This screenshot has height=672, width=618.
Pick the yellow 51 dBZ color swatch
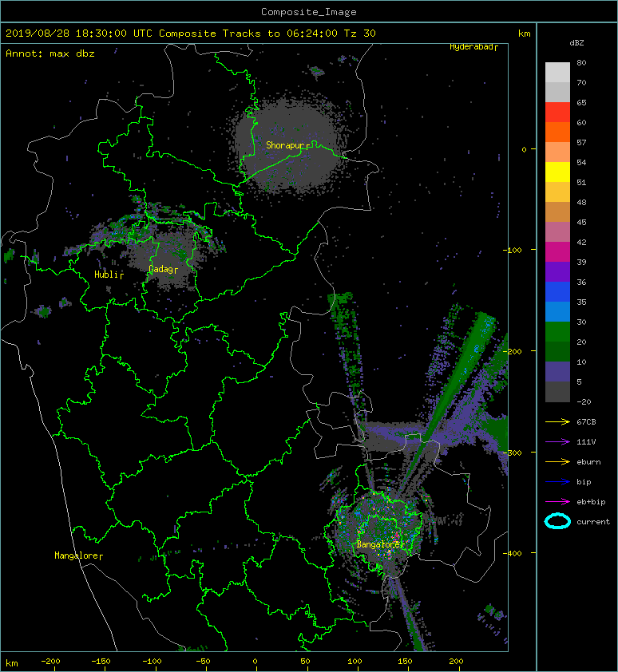click(x=557, y=172)
